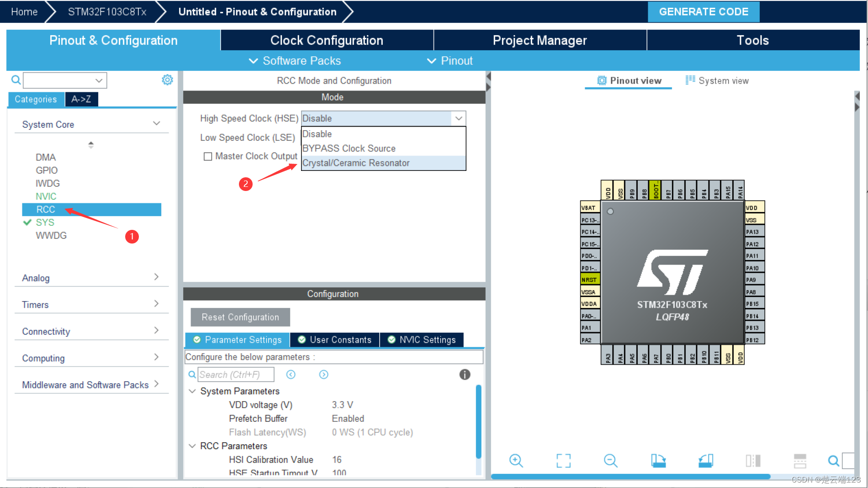Click the rotate clockwise pinout icon
868x488 pixels.
pyautogui.click(x=658, y=461)
